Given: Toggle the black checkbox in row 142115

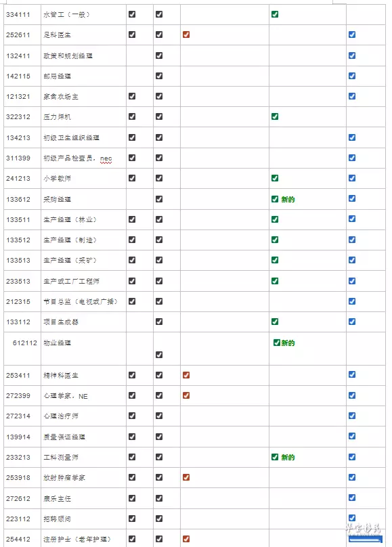Looking at the screenshot, I should (x=159, y=76).
